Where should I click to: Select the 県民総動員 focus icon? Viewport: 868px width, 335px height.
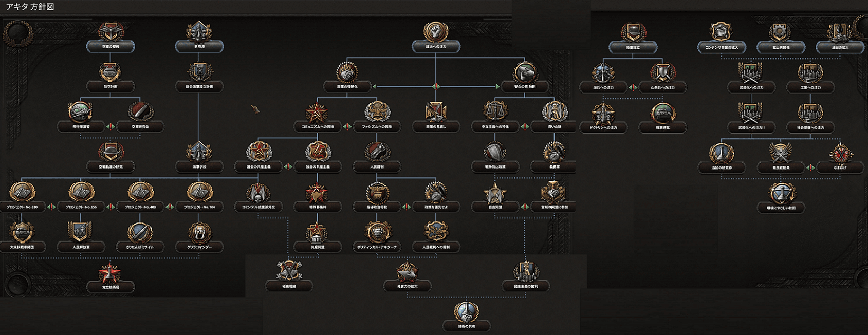point(780,154)
